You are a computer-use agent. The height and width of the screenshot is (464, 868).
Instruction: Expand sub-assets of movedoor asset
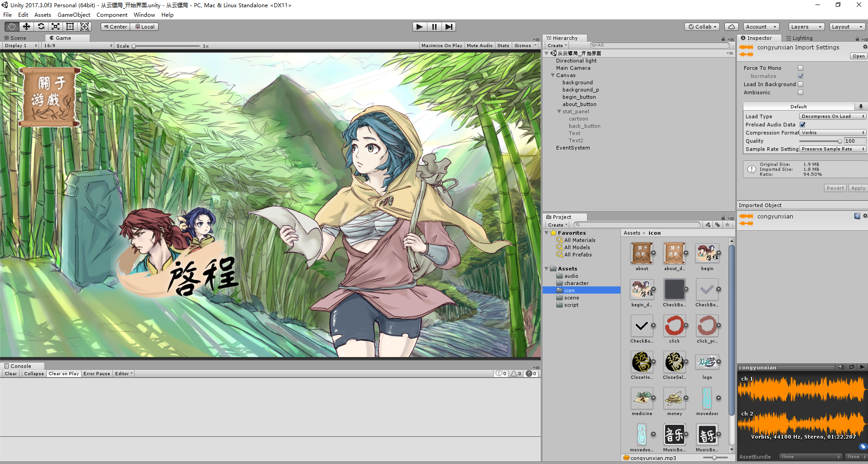pyautogui.click(x=718, y=398)
